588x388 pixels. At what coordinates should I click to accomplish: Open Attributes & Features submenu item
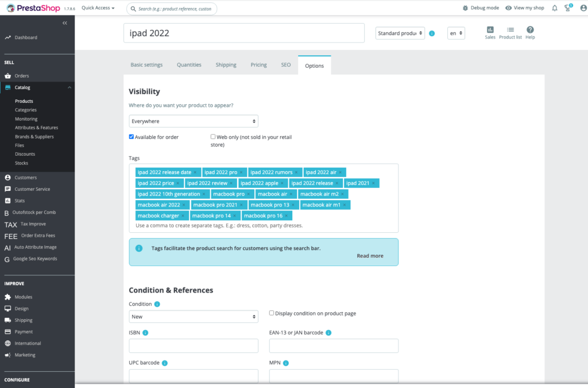[36, 128]
